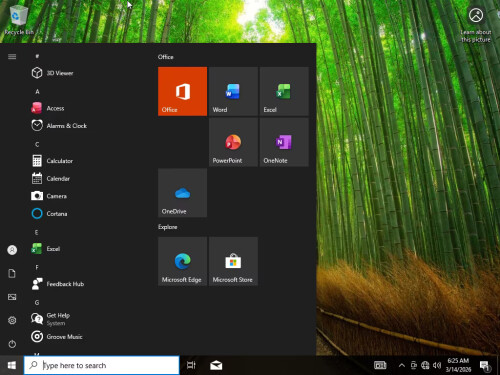Launch Microsoft Edge tile
The width and height of the screenshot is (500, 375).
[182, 262]
